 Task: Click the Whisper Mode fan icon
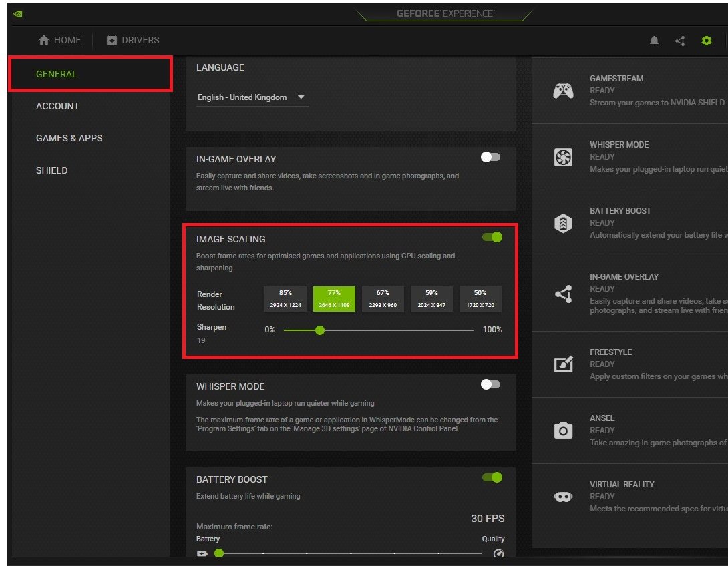563,157
